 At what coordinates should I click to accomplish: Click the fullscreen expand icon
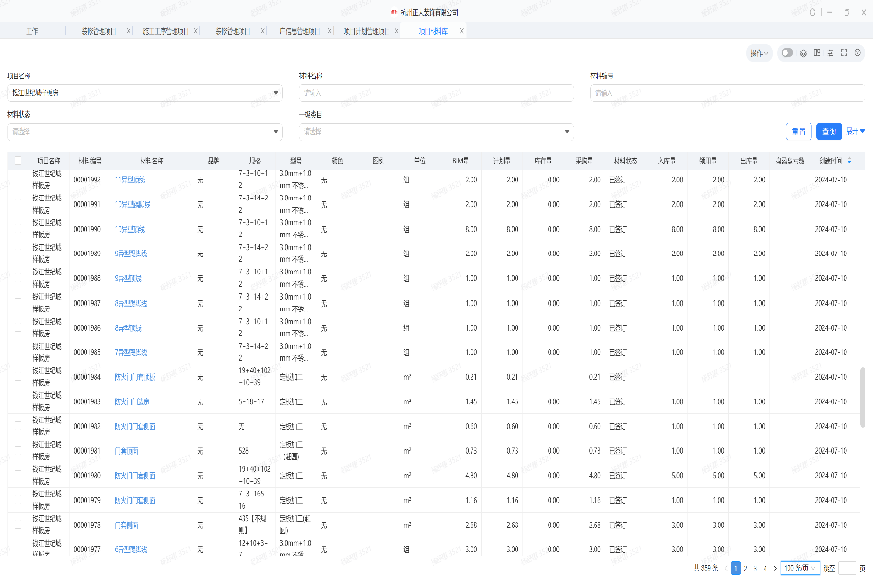[x=844, y=53]
